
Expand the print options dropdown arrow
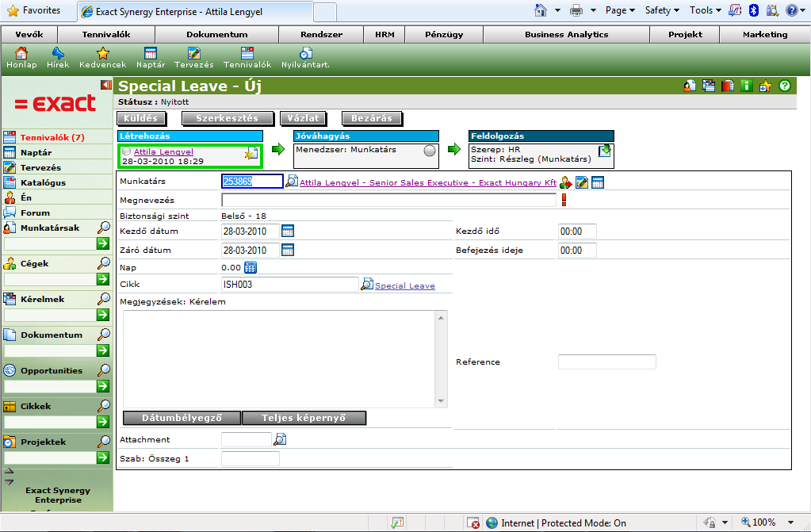tap(593, 10)
